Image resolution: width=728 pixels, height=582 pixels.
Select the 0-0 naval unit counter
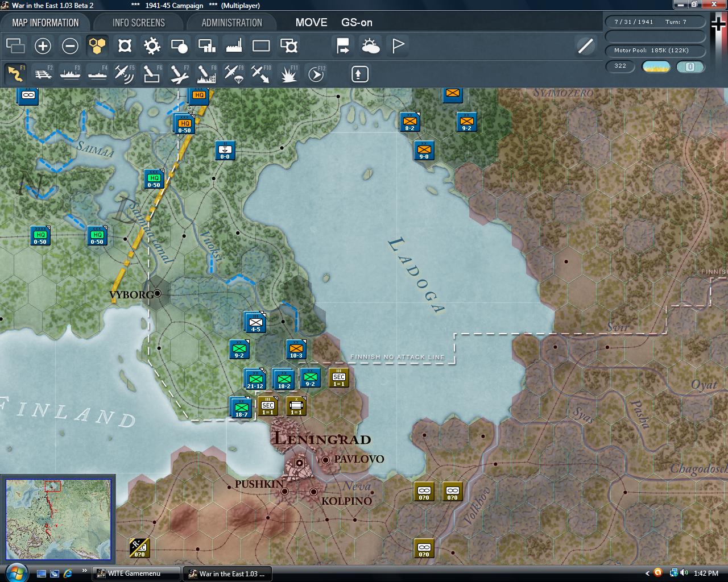pyautogui.click(x=225, y=151)
